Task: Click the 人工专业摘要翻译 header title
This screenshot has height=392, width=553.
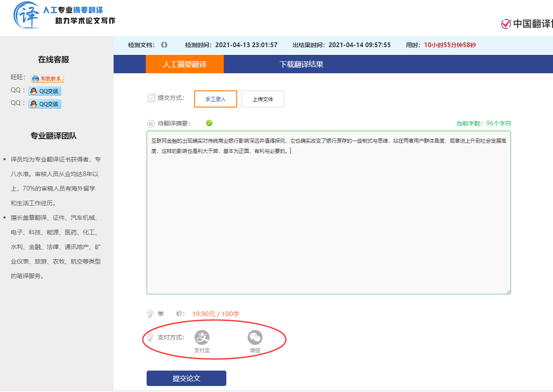Action: click(x=73, y=10)
